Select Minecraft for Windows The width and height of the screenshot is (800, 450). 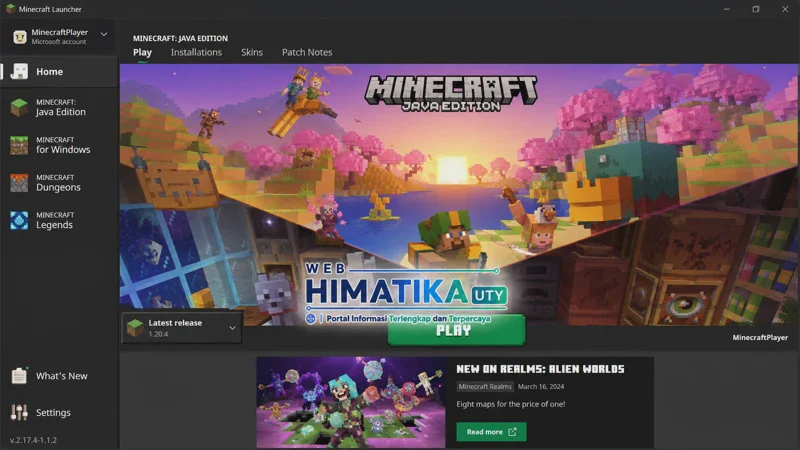click(x=59, y=145)
